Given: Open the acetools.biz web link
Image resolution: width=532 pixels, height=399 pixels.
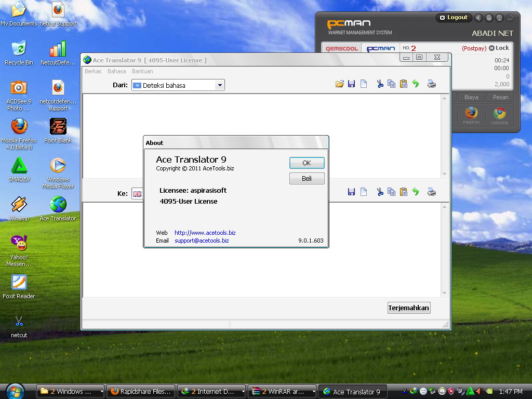Looking at the screenshot, I should (205, 233).
